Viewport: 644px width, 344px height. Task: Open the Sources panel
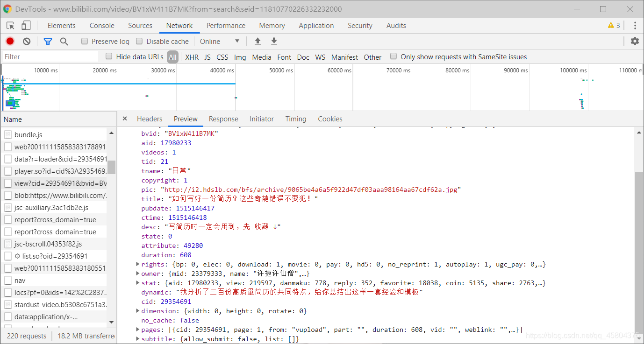point(140,26)
